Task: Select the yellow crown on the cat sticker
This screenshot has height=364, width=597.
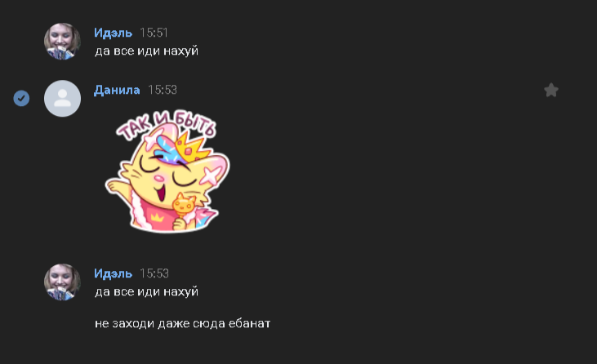Action: 191,146
